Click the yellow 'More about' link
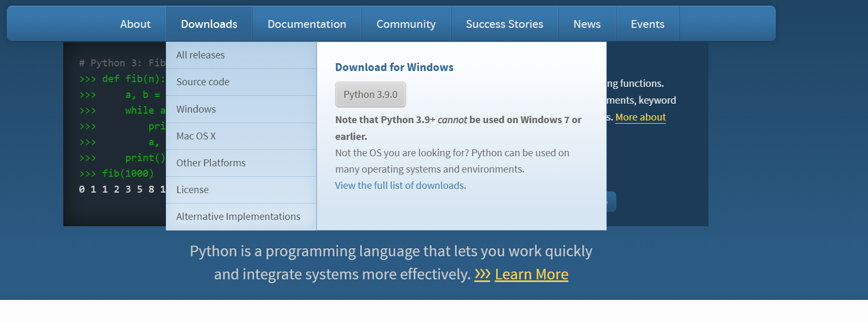This screenshot has height=322, width=868. 640,117
